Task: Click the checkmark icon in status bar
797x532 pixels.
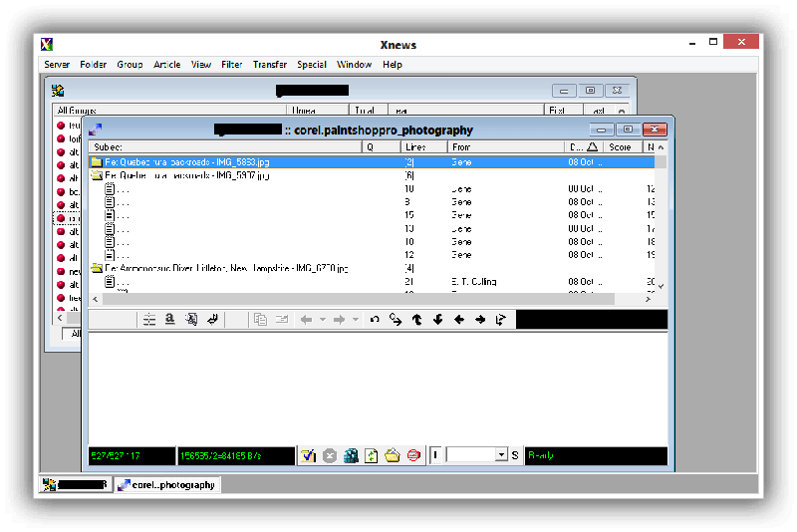Action: [309, 455]
